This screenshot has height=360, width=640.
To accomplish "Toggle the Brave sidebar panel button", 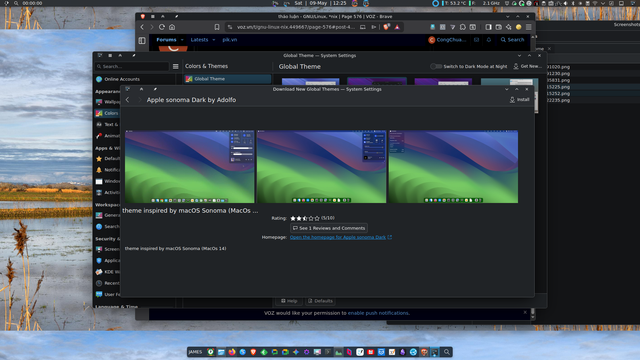I will tap(489, 27).
